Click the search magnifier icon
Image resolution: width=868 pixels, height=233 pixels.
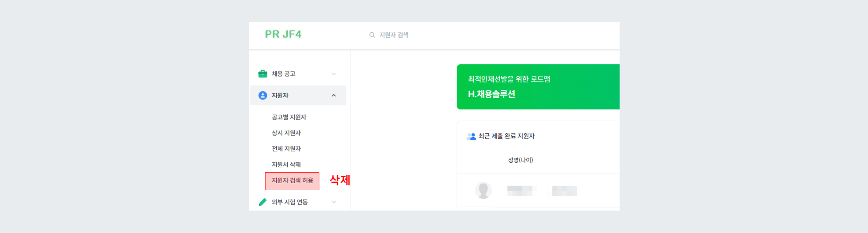[x=372, y=35]
